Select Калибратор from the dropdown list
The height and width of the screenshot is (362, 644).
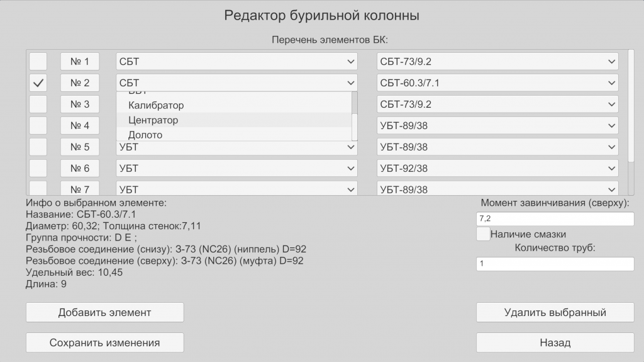(156, 105)
